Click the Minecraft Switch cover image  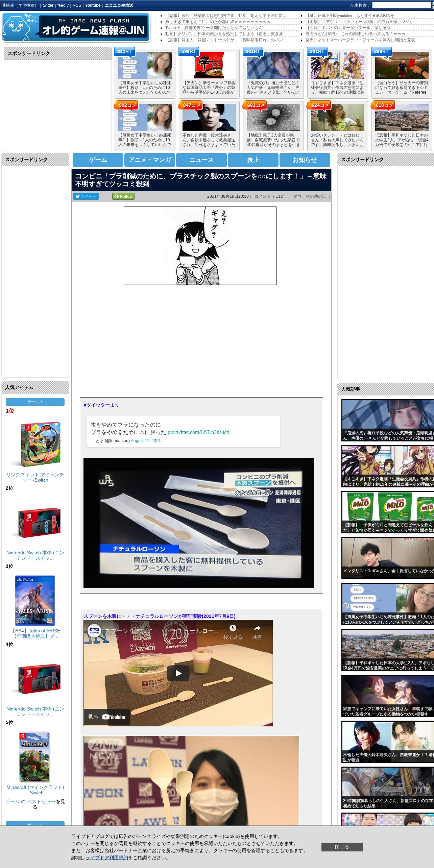(x=35, y=757)
